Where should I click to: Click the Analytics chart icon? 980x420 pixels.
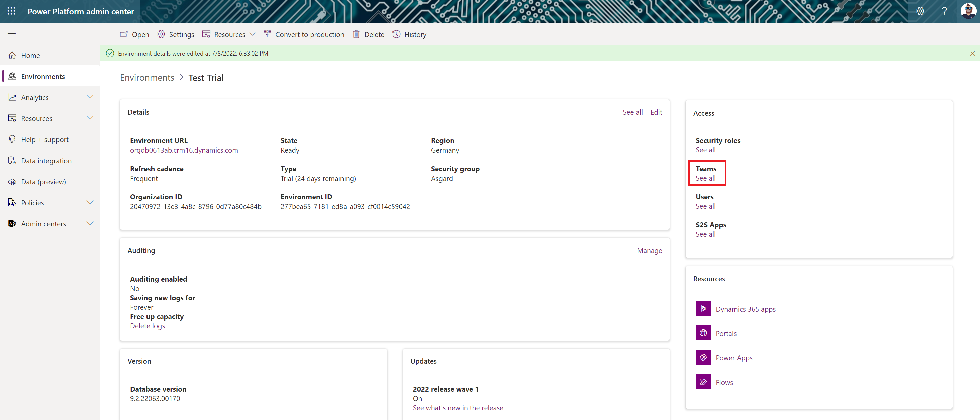(12, 97)
